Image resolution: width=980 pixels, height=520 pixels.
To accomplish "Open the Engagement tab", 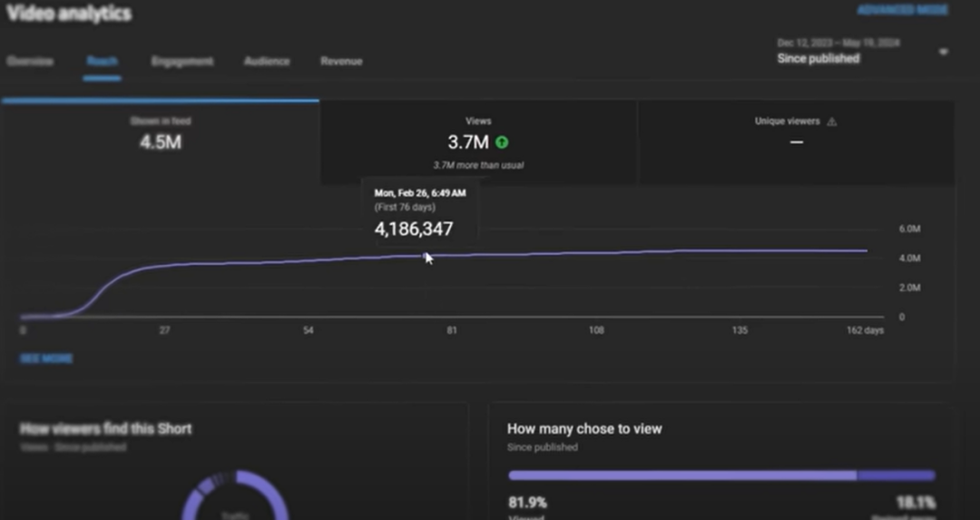I will (x=182, y=62).
